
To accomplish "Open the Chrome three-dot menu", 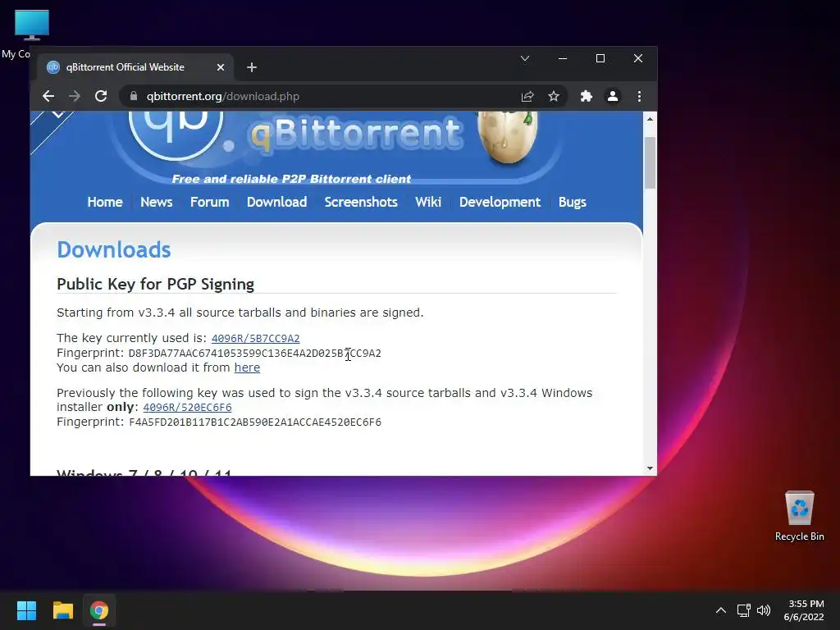I will [639, 97].
